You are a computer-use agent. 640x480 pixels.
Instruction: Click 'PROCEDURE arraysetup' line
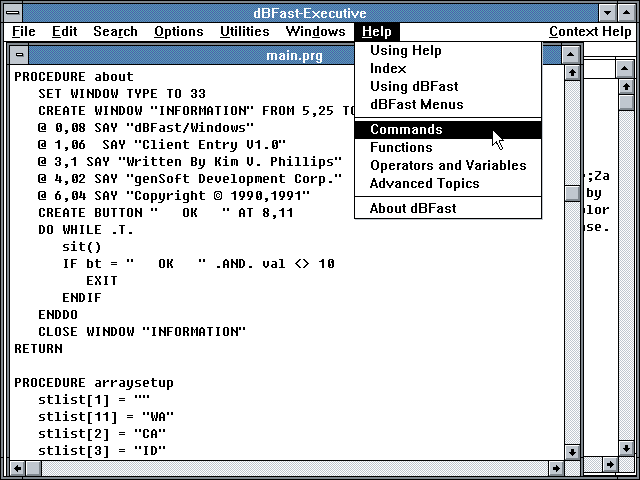tap(94, 383)
